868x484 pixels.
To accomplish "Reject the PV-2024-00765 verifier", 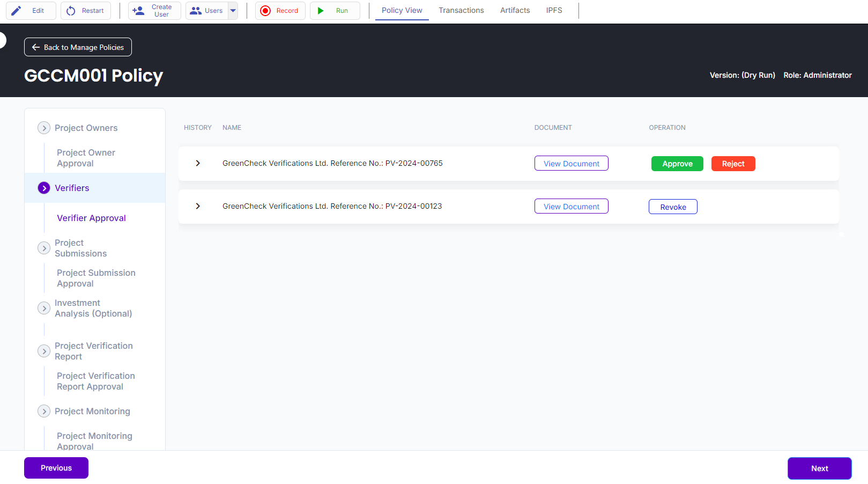I will pos(733,164).
